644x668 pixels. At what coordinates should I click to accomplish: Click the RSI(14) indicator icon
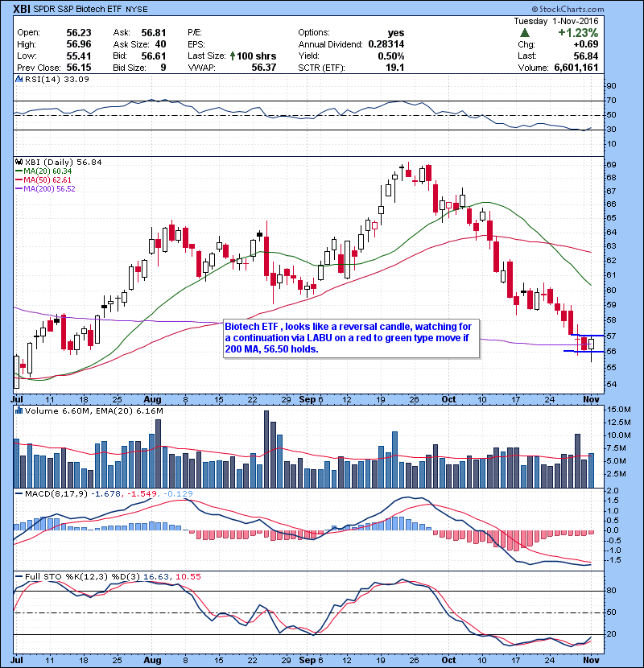[x=19, y=79]
